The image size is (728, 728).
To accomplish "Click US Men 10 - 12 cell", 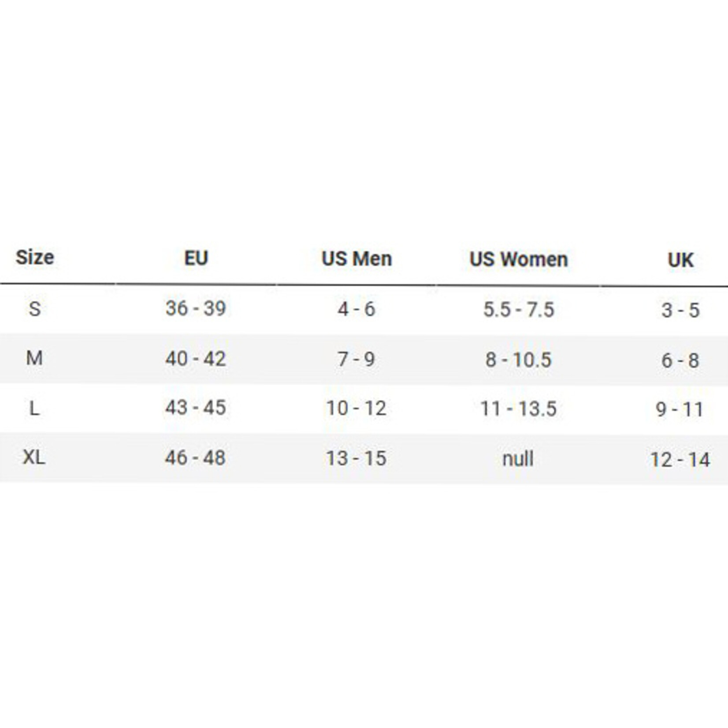I will [356, 408].
